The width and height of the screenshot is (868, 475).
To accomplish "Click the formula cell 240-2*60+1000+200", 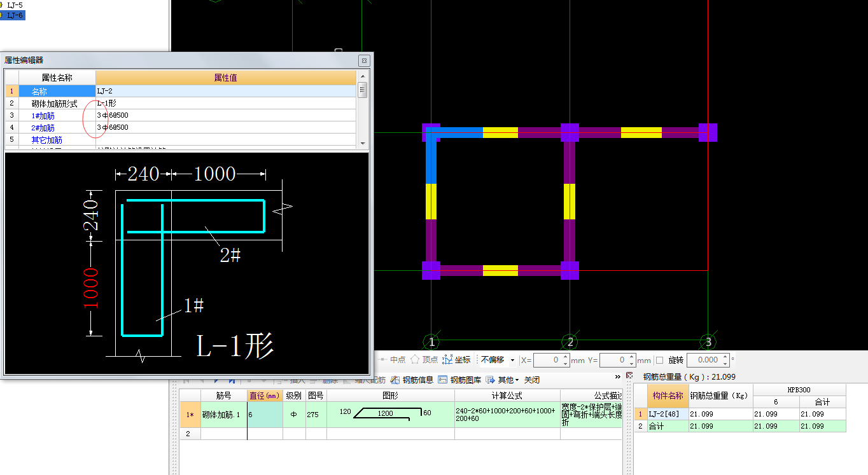I will (x=507, y=415).
